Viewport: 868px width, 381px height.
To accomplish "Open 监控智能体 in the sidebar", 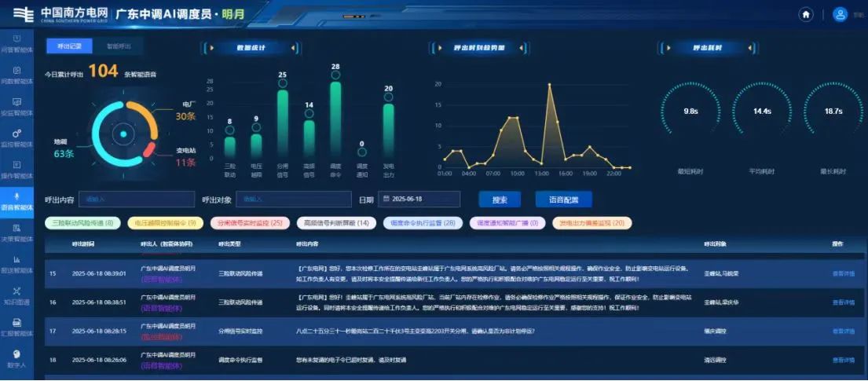I will click(17, 137).
